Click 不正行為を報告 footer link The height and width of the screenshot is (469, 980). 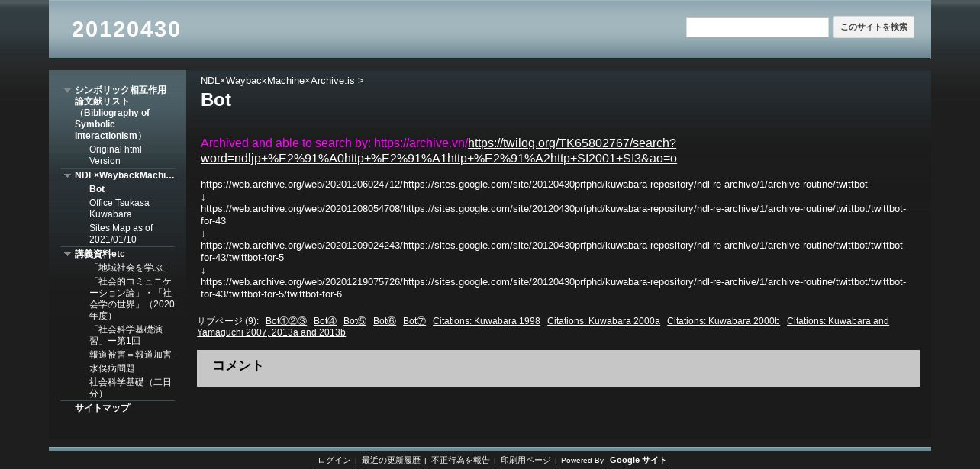[x=460, y=461]
